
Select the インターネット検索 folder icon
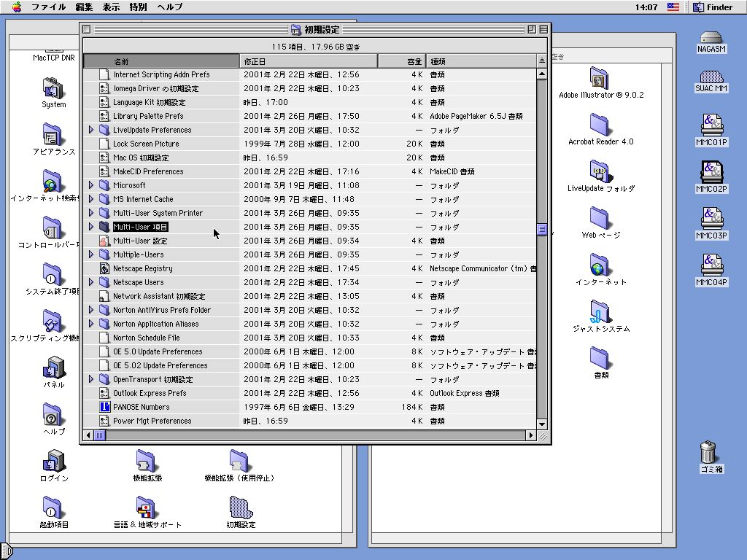pyautogui.click(x=52, y=182)
